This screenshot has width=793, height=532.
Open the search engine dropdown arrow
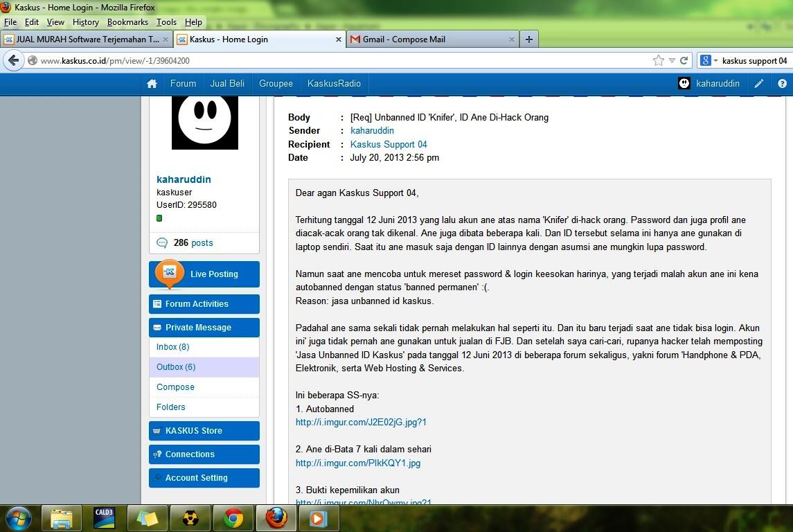pos(715,61)
